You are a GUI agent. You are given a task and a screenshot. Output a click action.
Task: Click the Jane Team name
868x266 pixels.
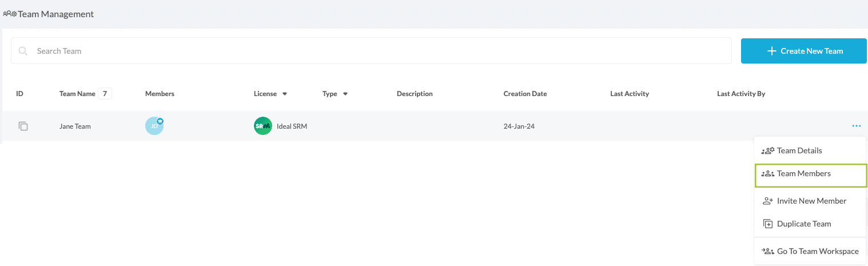(x=75, y=126)
